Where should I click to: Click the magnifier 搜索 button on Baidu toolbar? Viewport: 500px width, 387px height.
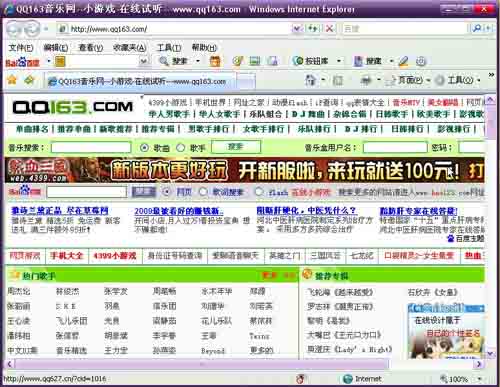(x=174, y=61)
